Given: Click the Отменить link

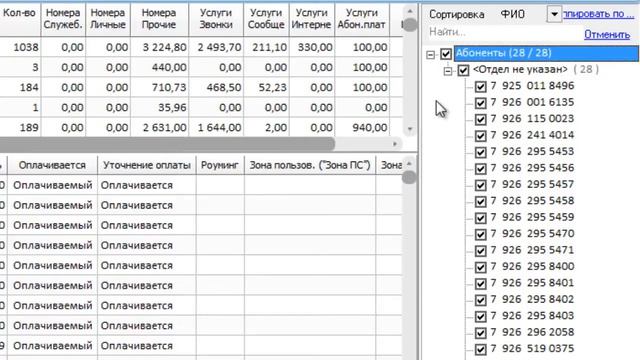Looking at the screenshot, I should (x=607, y=35).
